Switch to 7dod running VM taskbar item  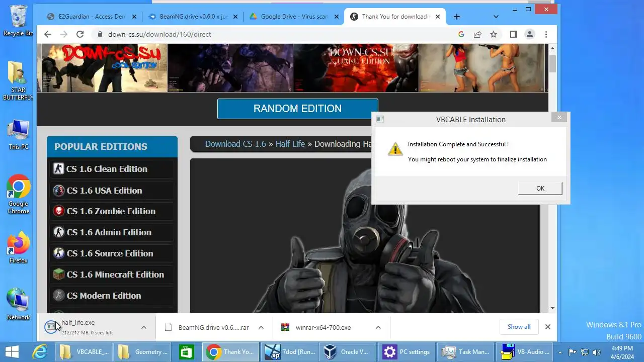pos(290,352)
